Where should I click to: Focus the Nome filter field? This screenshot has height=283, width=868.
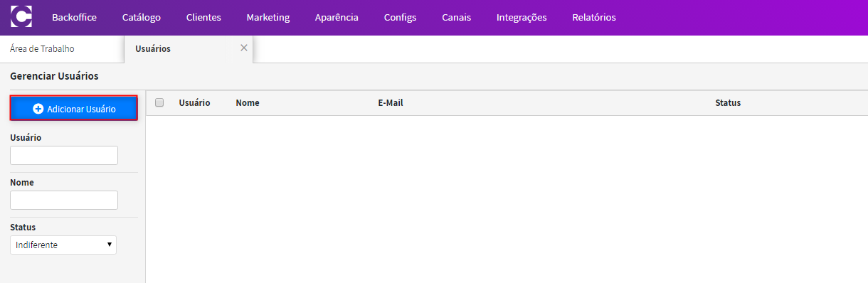coord(64,200)
